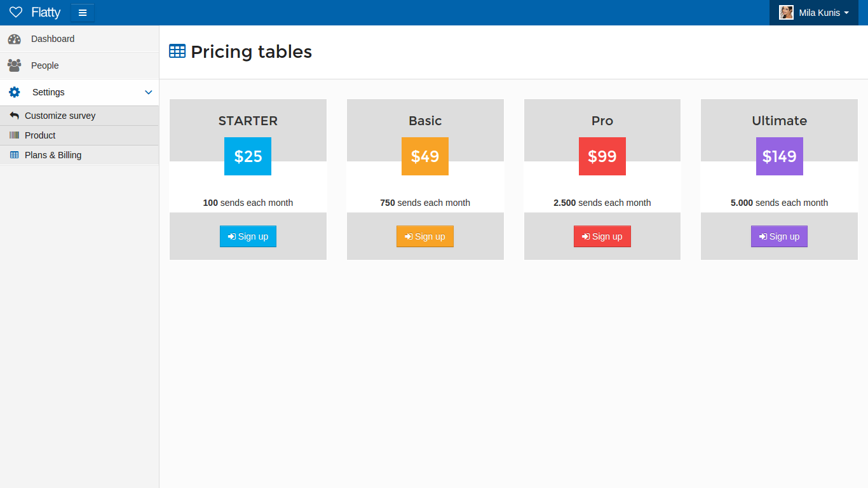Collapse the Settings menu chevron

point(149,92)
